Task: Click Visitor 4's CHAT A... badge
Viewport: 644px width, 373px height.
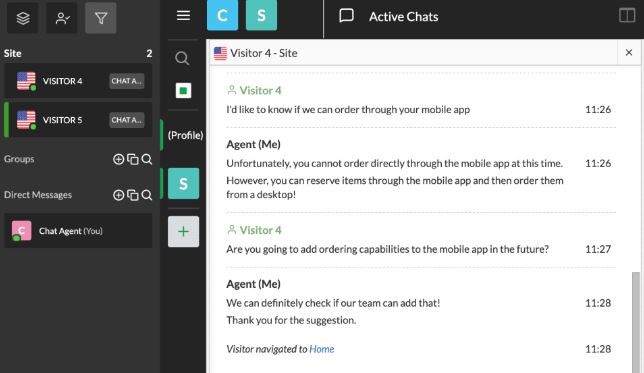Action: (x=126, y=81)
